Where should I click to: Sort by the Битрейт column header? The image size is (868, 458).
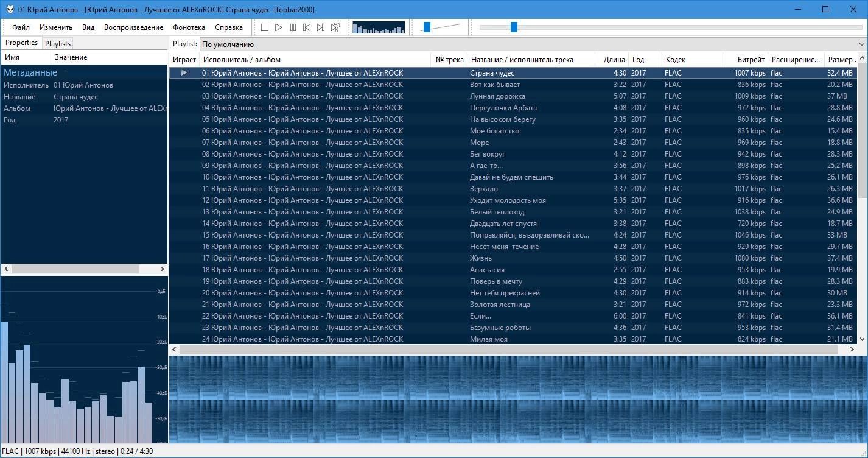pos(745,60)
